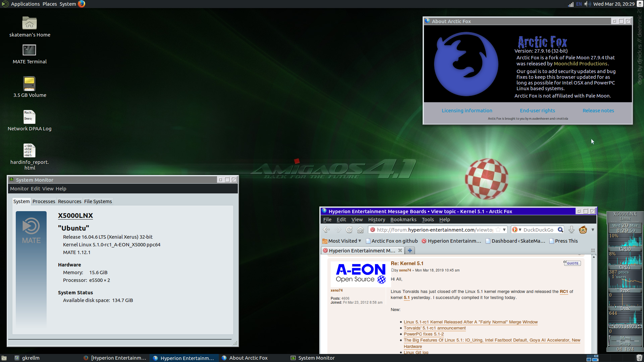Go forward with the browser forward arrow
644x362 pixels.
pyautogui.click(x=338, y=230)
